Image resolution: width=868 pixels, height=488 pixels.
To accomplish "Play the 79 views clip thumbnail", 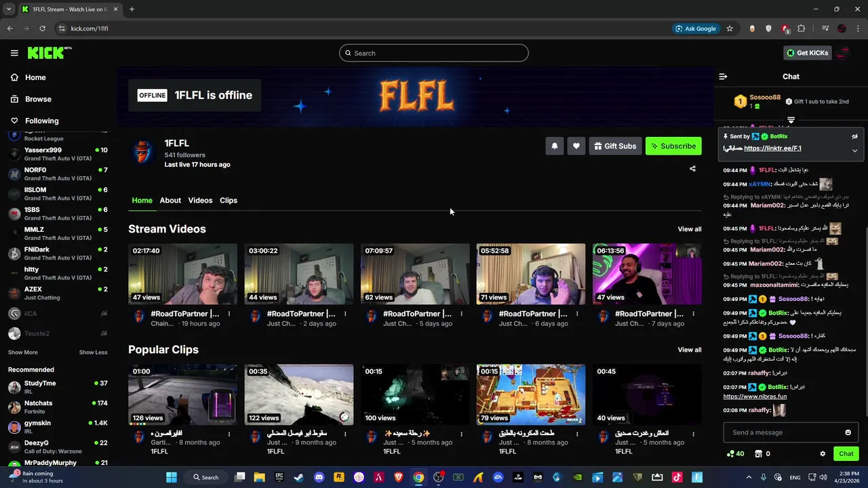I will tap(531, 394).
